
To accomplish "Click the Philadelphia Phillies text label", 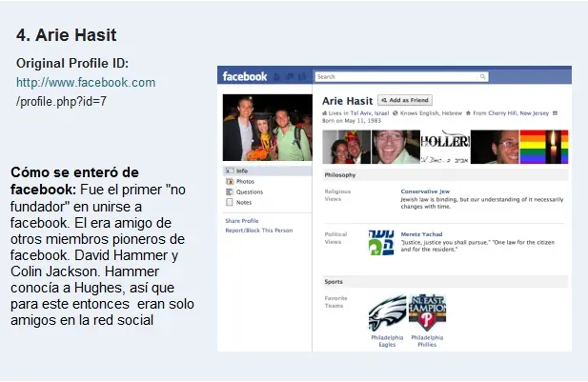I will point(427,341).
